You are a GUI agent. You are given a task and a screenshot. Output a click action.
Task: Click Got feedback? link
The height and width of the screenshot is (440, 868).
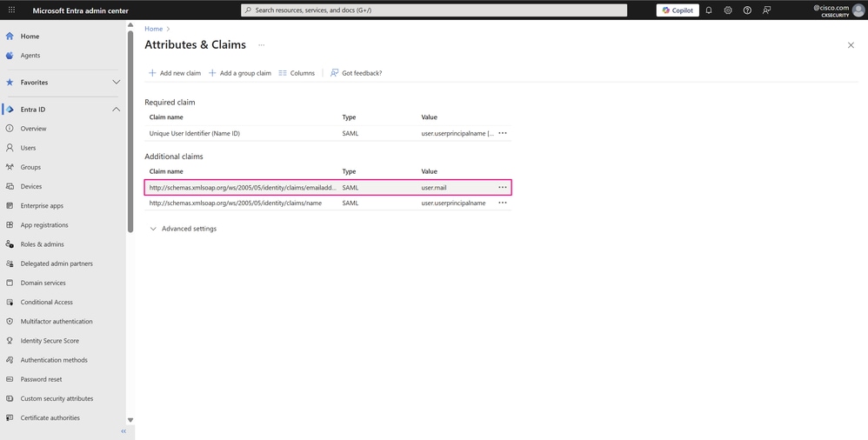tap(356, 73)
